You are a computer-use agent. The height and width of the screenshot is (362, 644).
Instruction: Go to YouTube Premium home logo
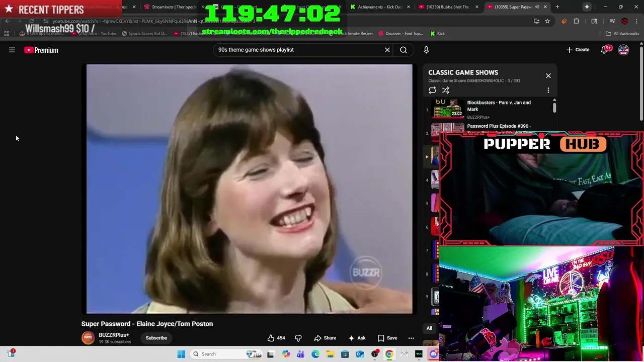coord(41,50)
